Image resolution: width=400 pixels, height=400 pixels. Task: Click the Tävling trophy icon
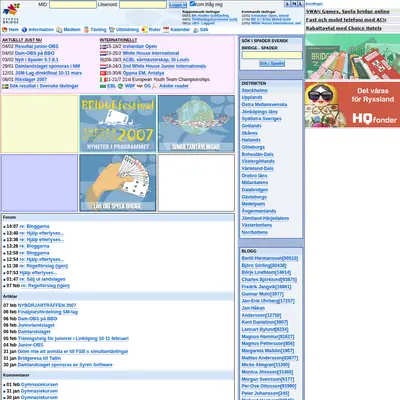click(x=86, y=30)
